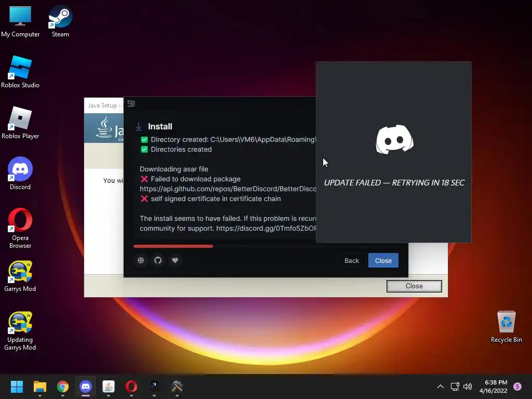Viewport: 532px width, 399px height.
Task: Switch to Opera in taskbar
Action: [131, 387]
